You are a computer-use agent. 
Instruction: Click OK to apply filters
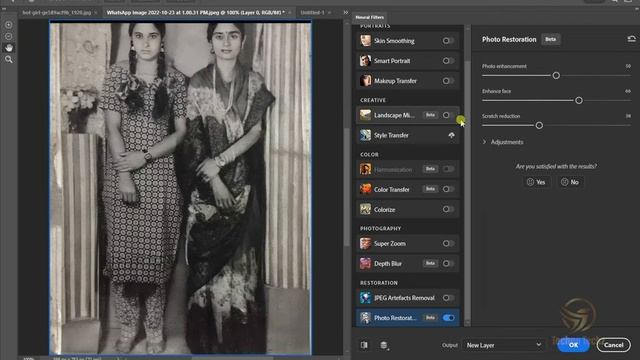573,345
